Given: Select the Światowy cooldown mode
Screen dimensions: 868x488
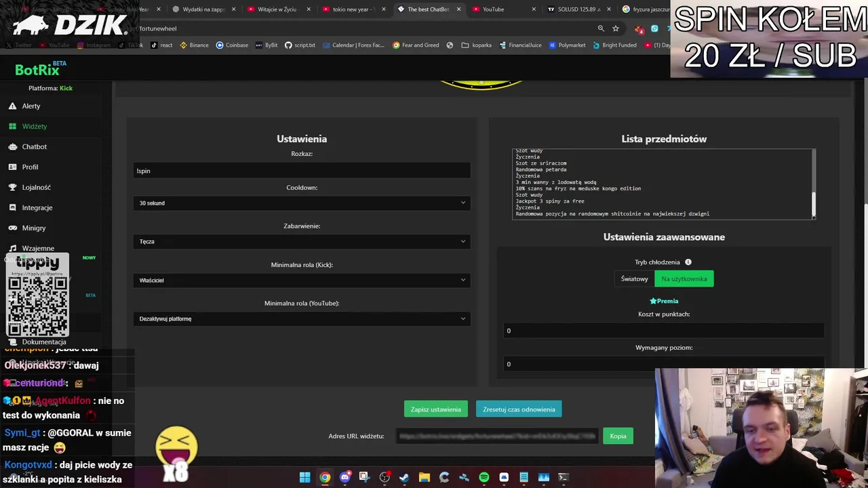Looking at the screenshot, I should pos(635,279).
